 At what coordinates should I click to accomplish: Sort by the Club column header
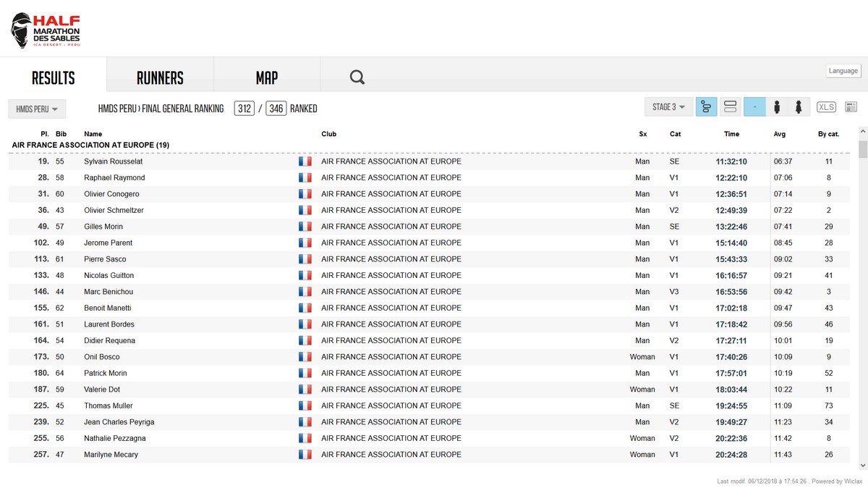pyautogui.click(x=328, y=134)
